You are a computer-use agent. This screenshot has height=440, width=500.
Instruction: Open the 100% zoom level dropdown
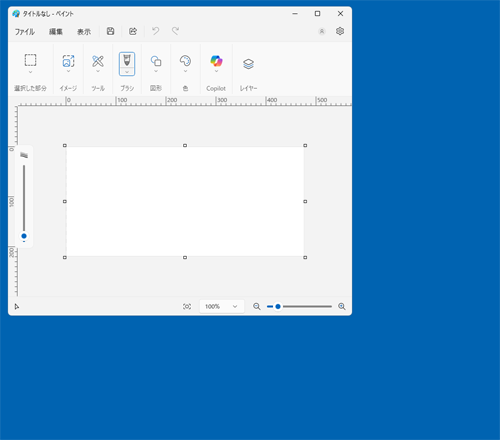pyautogui.click(x=222, y=306)
